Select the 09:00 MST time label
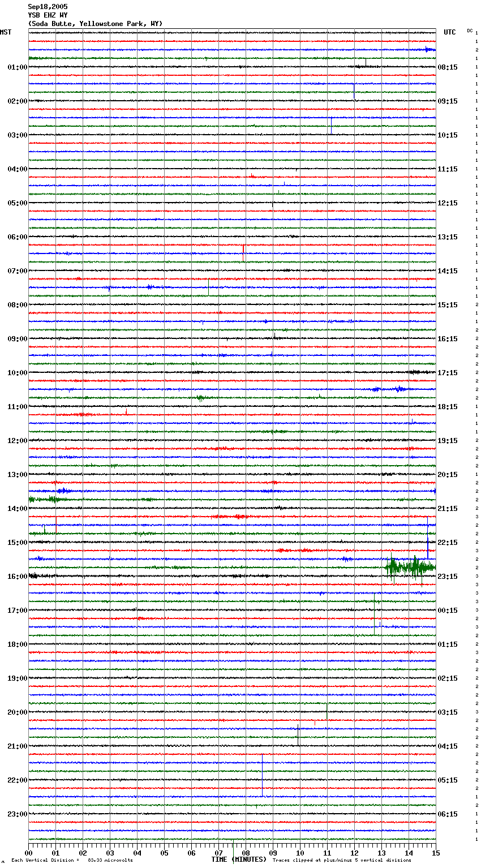The height and width of the screenshot is (868, 481). click(x=18, y=339)
